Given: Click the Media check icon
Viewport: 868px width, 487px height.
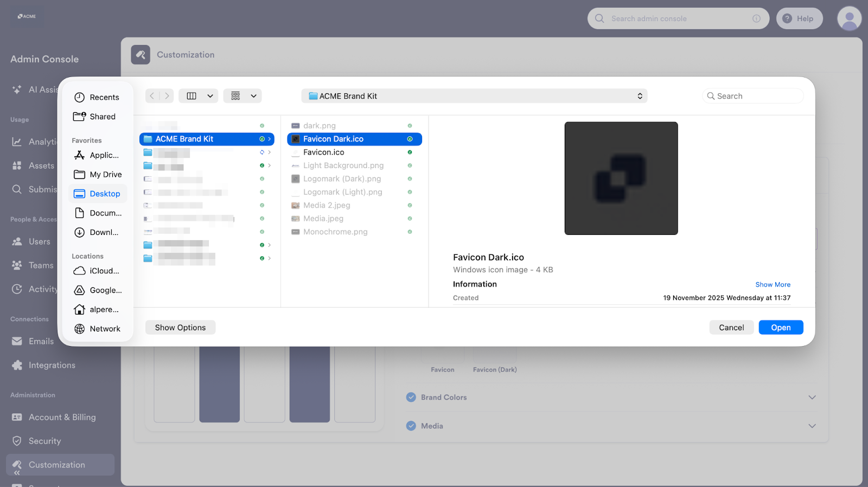Looking at the screenshot, I should 411,426.
